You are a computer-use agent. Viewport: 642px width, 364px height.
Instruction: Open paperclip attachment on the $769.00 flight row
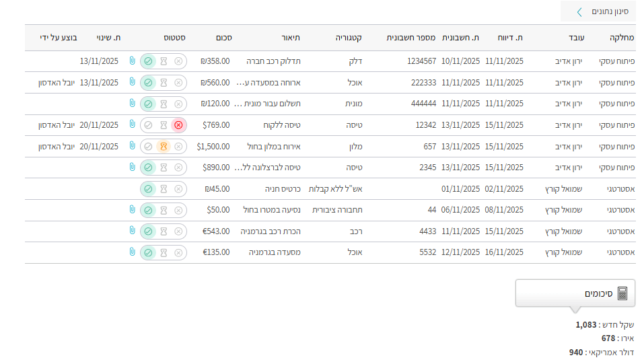(x=132, y=125)
